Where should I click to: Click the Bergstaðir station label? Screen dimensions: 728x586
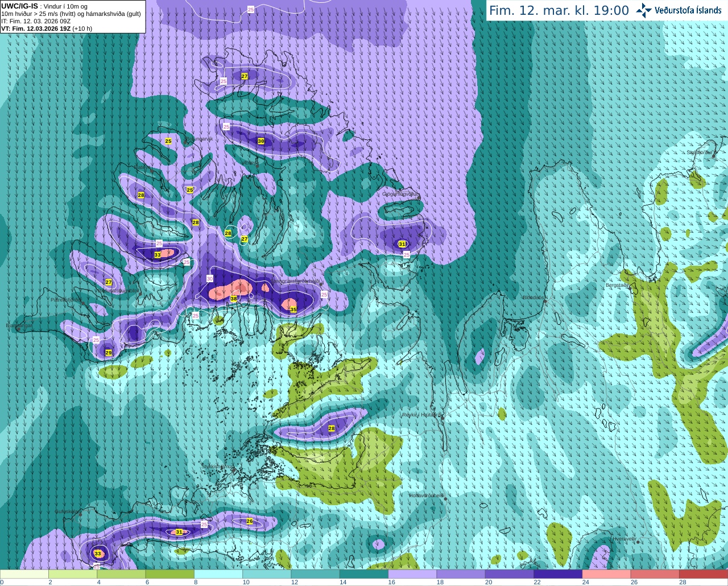617,285
